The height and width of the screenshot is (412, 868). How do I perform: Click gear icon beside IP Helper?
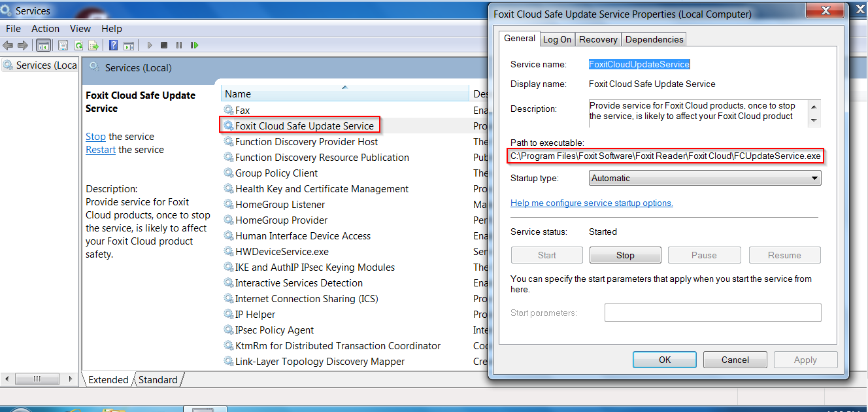point(229,315)
